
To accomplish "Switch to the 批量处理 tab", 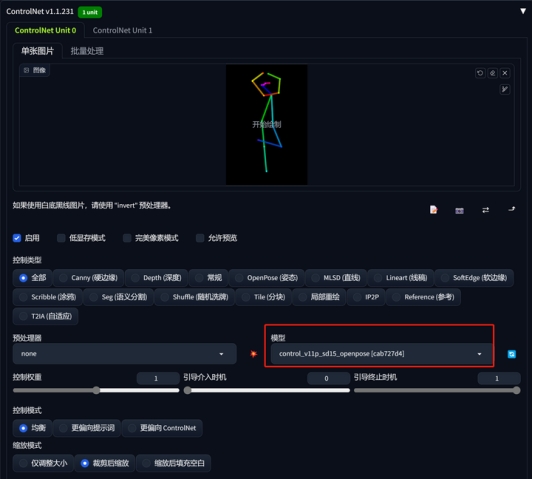I will [x=87, y=51].
